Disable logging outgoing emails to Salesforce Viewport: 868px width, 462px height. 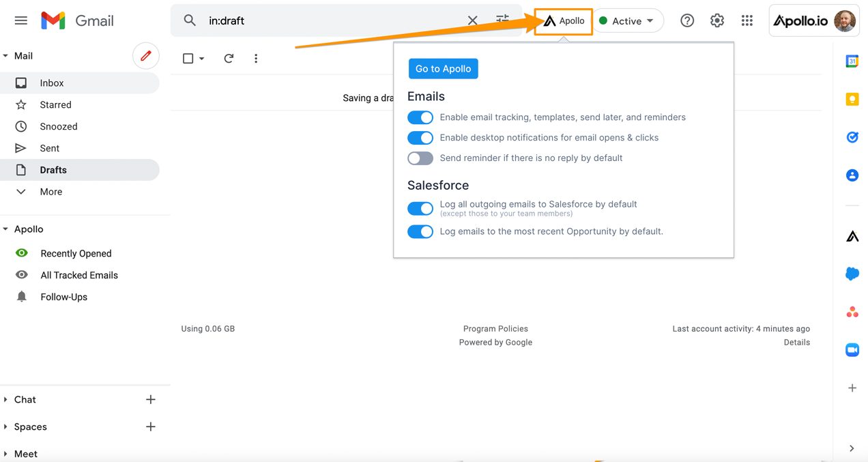point(420,208)
